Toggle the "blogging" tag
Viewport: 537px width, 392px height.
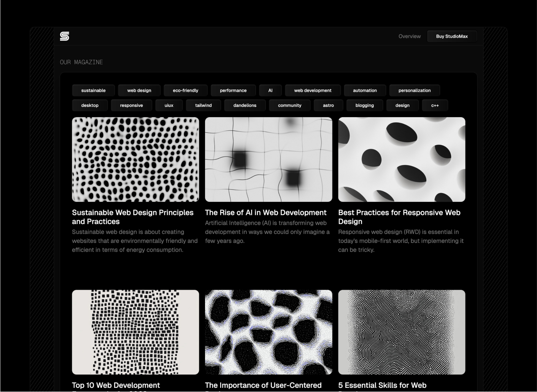(364, 105)
